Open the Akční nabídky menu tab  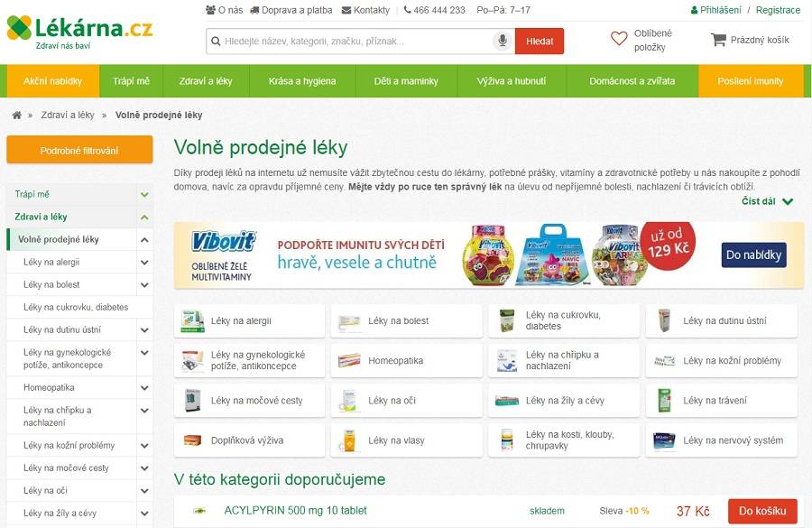[x=53, y=81]
